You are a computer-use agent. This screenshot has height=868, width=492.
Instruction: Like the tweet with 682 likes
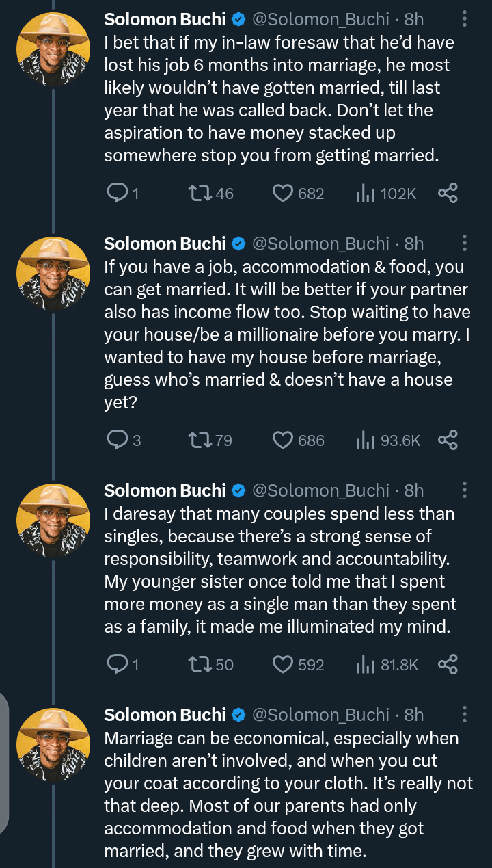283,194
